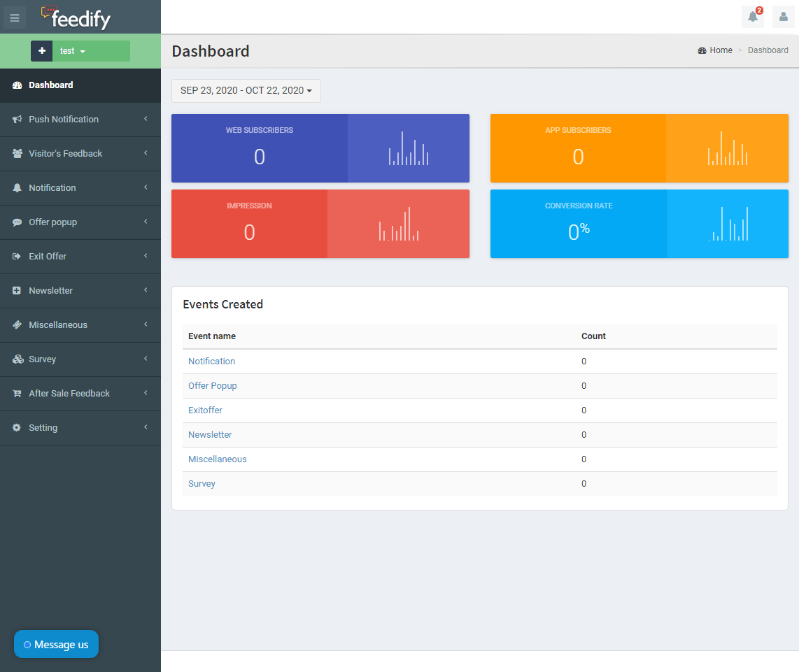Click the Web Subscribers stat card

(260, 148)
